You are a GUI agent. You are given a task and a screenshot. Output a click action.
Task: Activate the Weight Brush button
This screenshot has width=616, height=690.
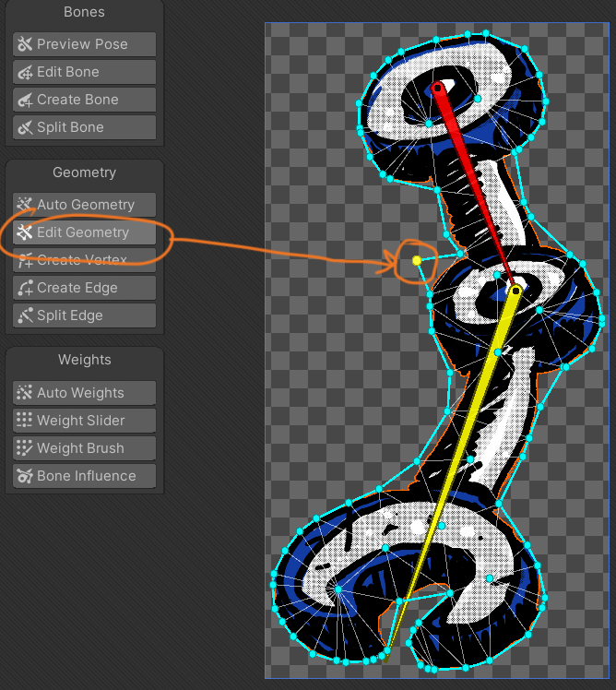(x=84, y=448)
